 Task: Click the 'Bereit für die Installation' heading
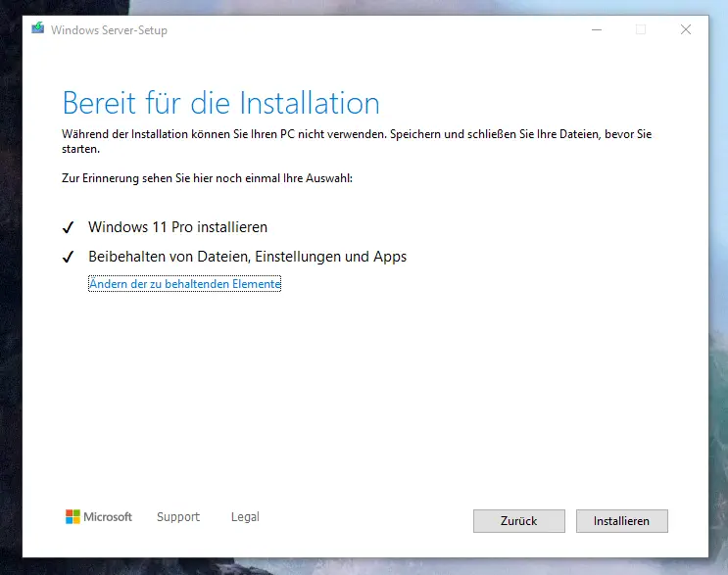221,103
